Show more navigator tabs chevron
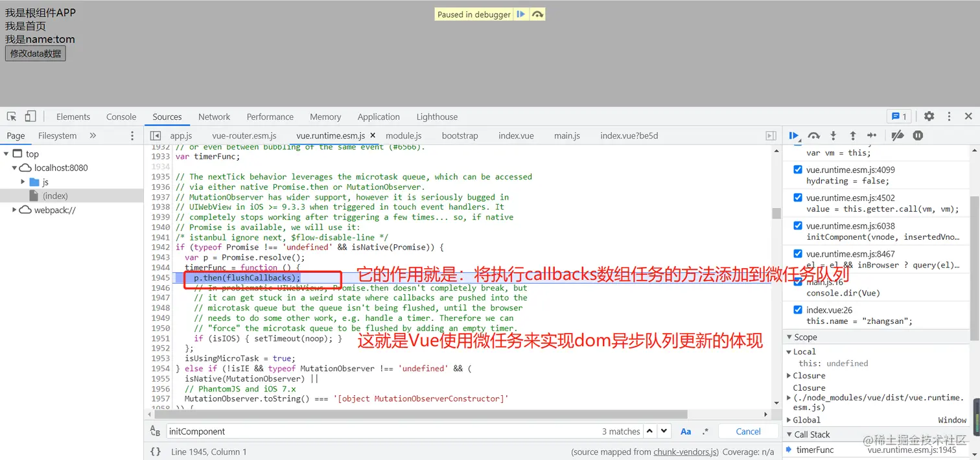 click(93, 135)
